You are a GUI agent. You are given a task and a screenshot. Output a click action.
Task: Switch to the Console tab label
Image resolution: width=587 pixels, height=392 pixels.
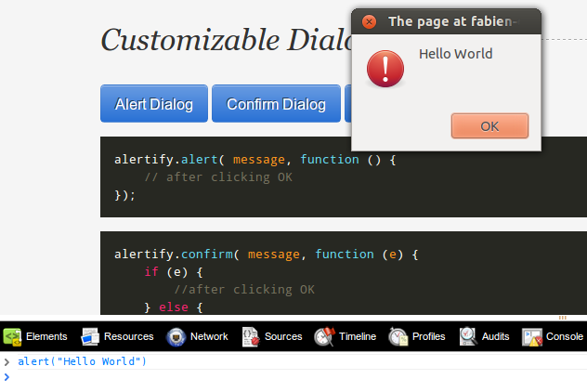pos(565,336)
